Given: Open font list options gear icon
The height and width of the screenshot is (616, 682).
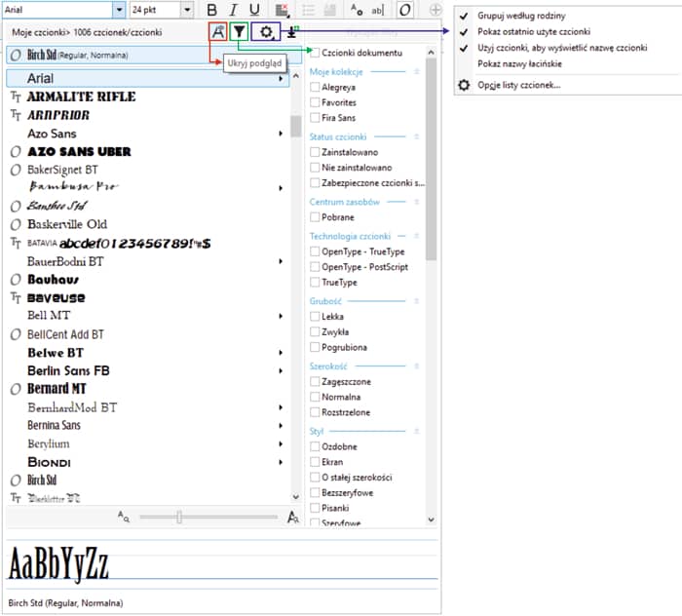Looking at the screenshot, I should (266, 32).
